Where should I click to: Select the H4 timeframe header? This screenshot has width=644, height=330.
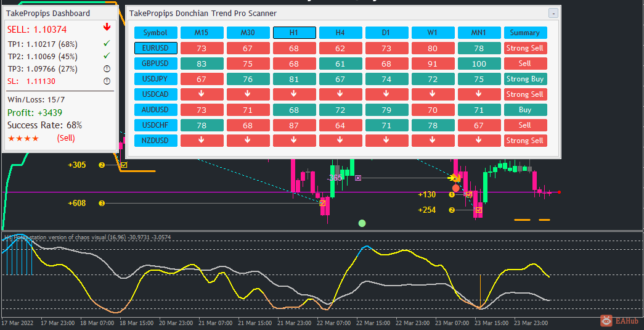click(x=340, y=33)
